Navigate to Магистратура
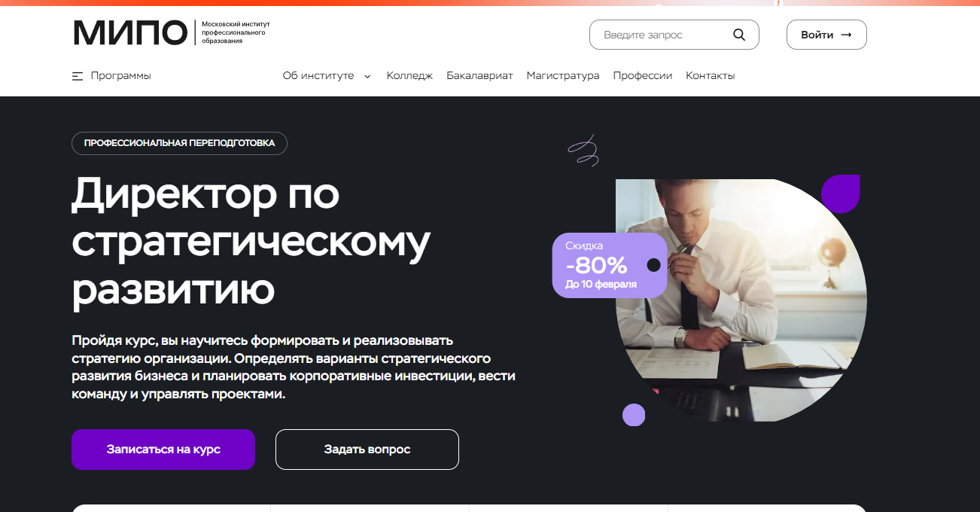This screenshot has height=512, width=980. (x=563, y=76)
